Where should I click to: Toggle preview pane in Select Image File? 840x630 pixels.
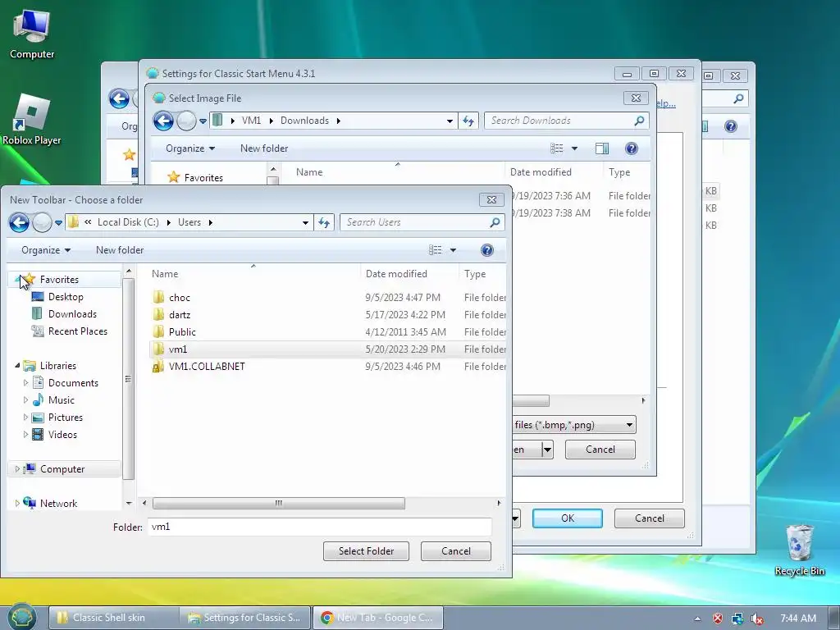coord(602,148)
